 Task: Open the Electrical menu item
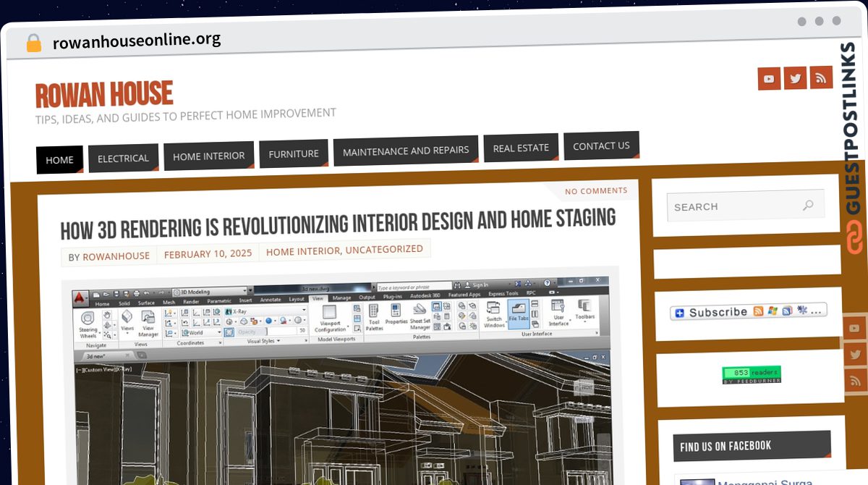coord(123,158)
